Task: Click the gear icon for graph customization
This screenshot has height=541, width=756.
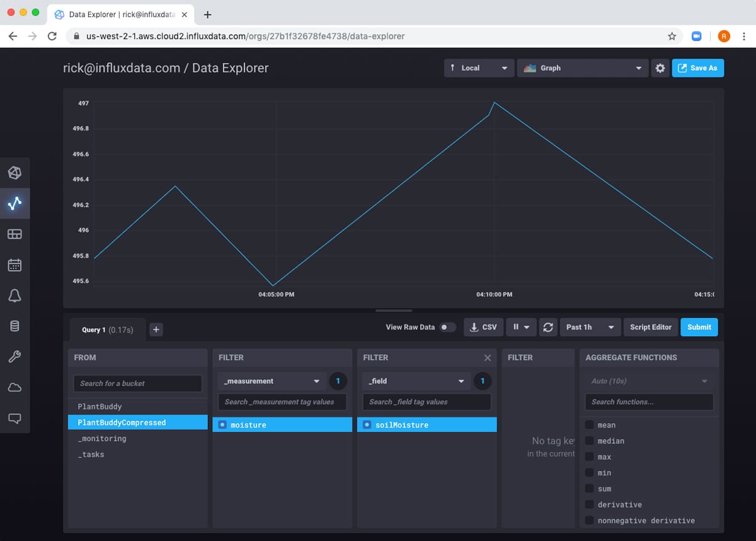Action: tap(660, 68)
